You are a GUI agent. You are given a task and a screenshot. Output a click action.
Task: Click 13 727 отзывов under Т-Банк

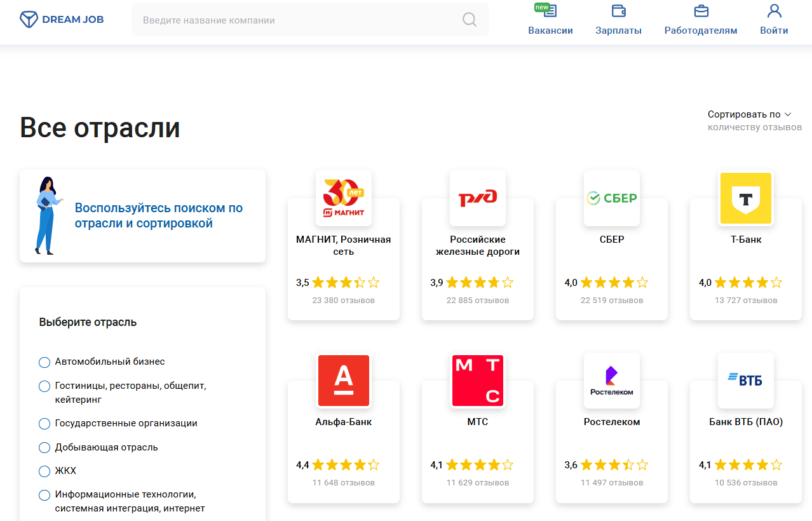[x=746, y=301]
